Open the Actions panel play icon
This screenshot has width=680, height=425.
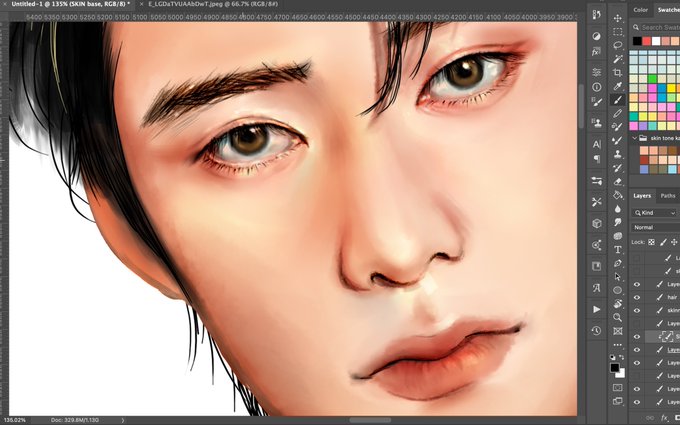pos(597,309)
